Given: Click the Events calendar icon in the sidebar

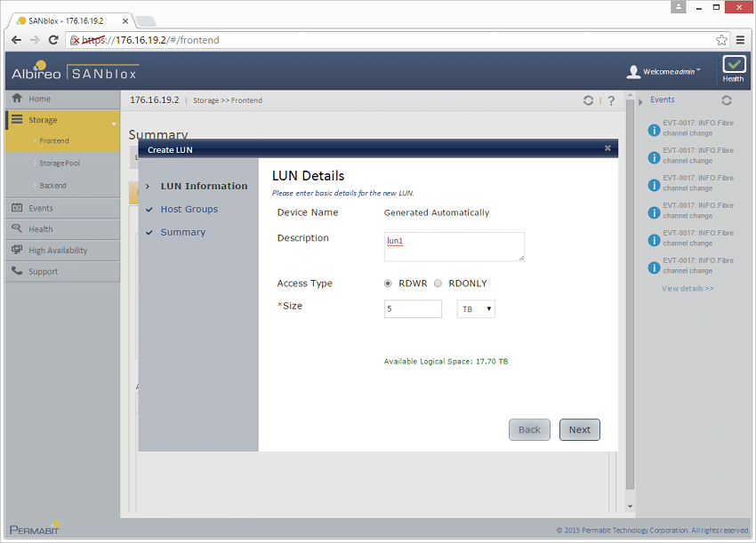Looking at the screenshot, I should pyautogui.click(x=17, y=208).
